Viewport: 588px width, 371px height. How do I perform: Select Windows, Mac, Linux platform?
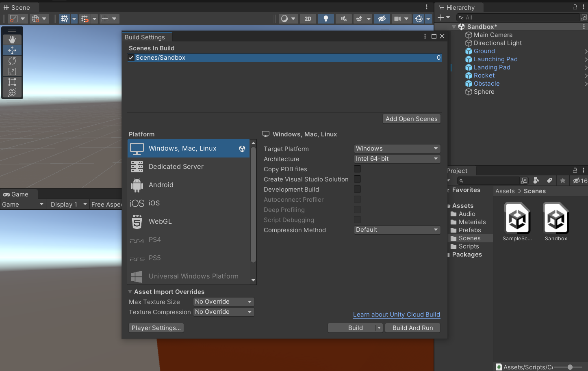point(189,148)
